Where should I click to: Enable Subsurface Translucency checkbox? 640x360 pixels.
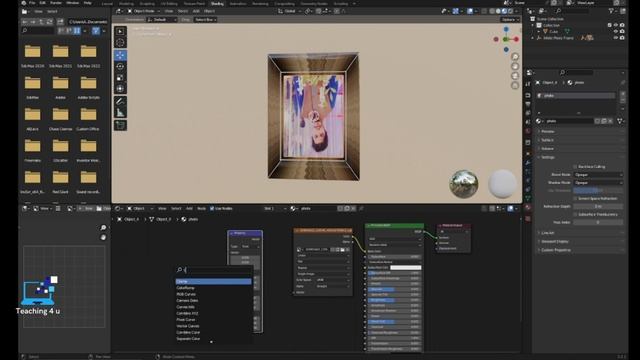(x=575, y=214)
